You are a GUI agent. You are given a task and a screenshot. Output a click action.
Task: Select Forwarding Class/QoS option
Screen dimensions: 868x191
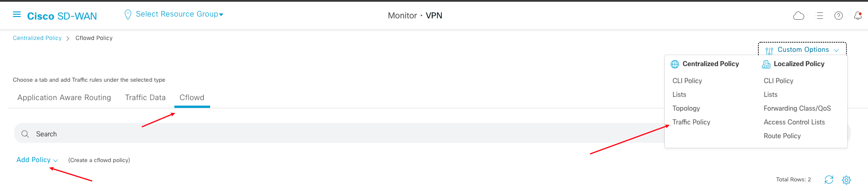(797, 108)
